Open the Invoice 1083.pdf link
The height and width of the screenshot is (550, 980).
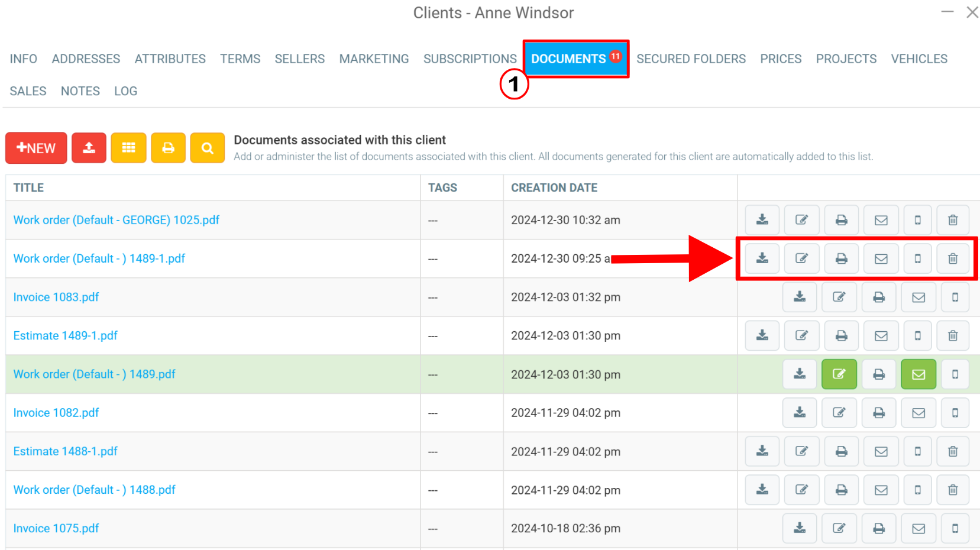56,297
